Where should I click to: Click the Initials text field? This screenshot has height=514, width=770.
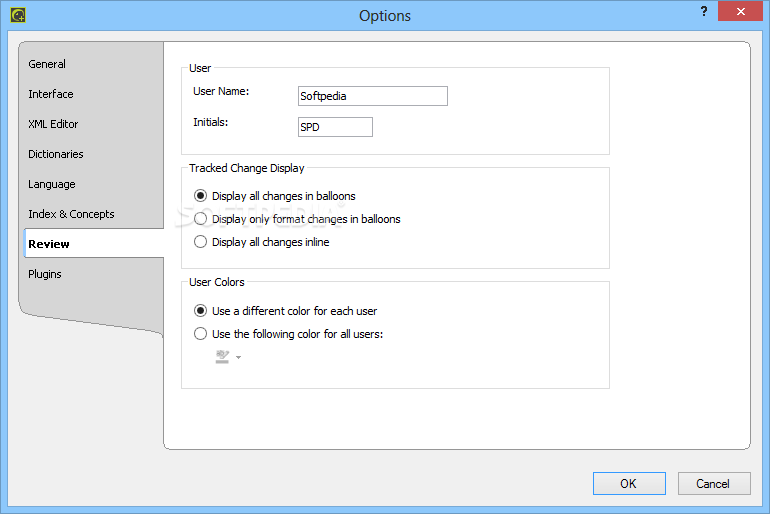tap(335, 127)
